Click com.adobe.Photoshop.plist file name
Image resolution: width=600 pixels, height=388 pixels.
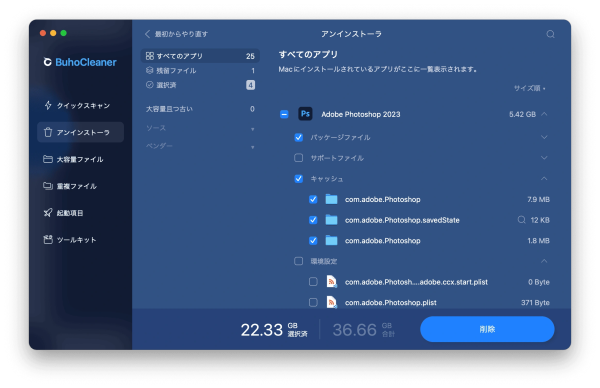391,303
